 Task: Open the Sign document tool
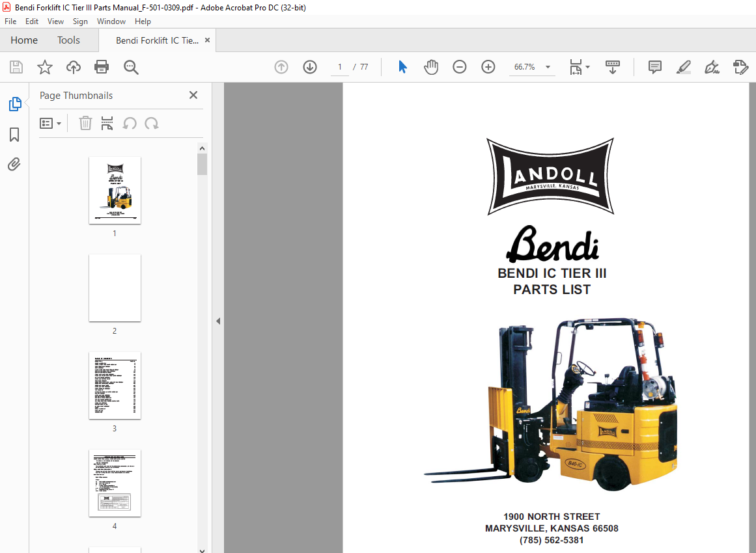pyautogui.click(x=712, y=67)
